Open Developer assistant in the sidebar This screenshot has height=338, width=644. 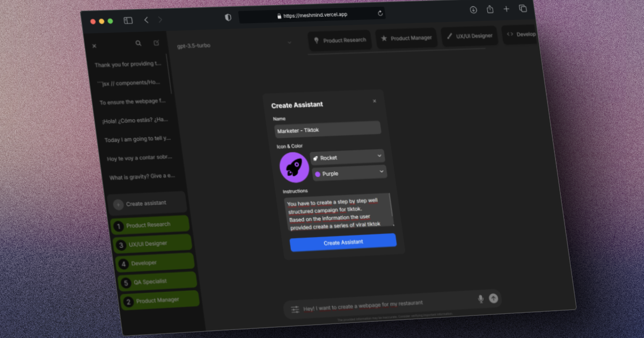click(155, 262)
